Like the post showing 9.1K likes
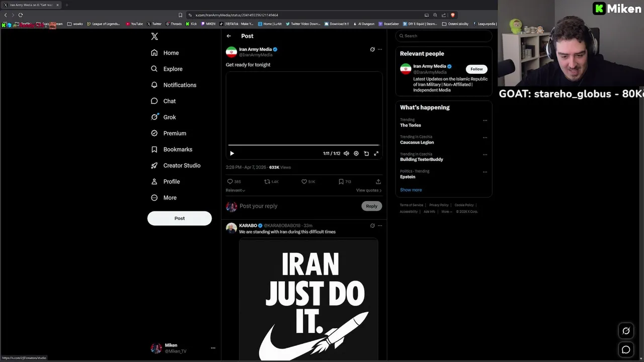The width and height of the screenshot is (644, 362). [x=304, y=182]
